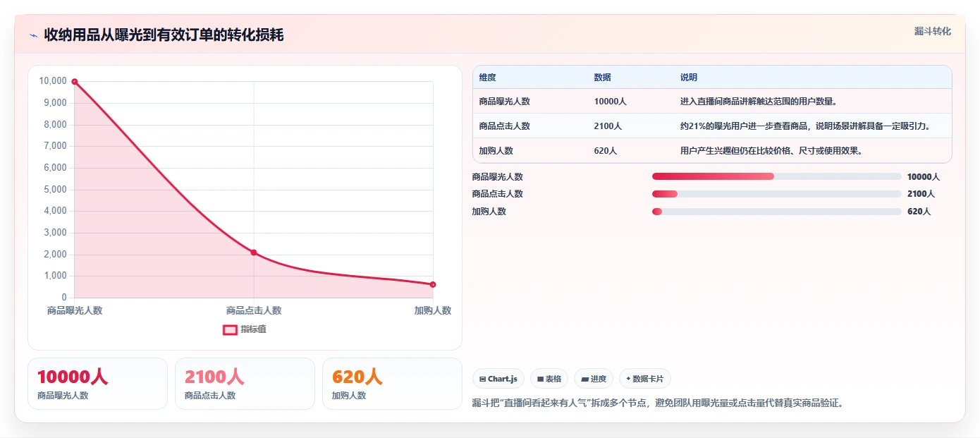
Task: Select the 商品点击人数 data point on chart
Action: tap(254, 253)
